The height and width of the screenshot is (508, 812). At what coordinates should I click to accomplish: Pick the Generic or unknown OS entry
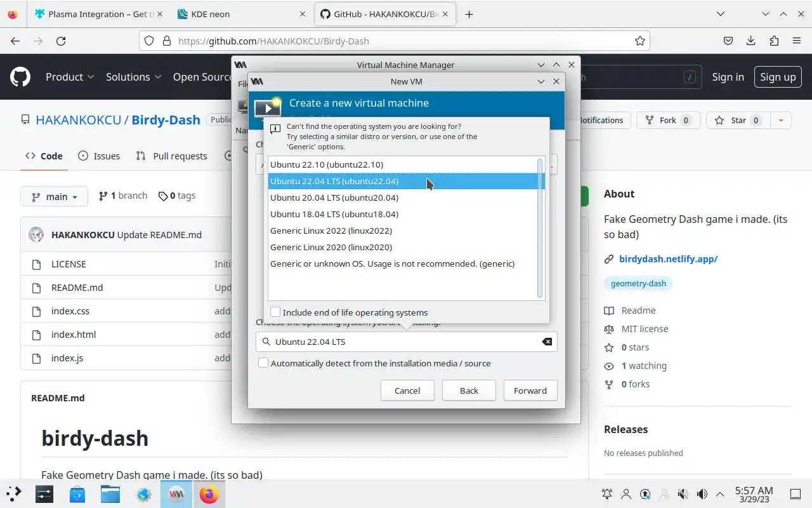[402, 264]
